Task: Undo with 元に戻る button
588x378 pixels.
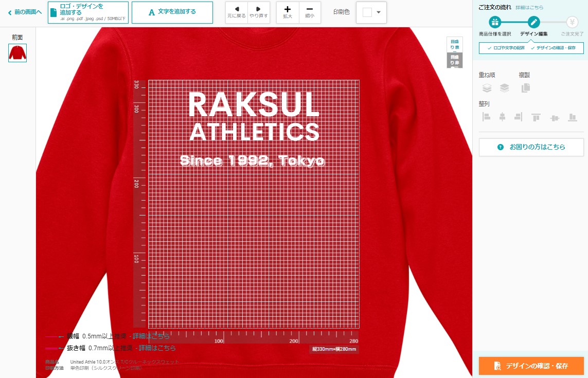Action: (237, 12)
